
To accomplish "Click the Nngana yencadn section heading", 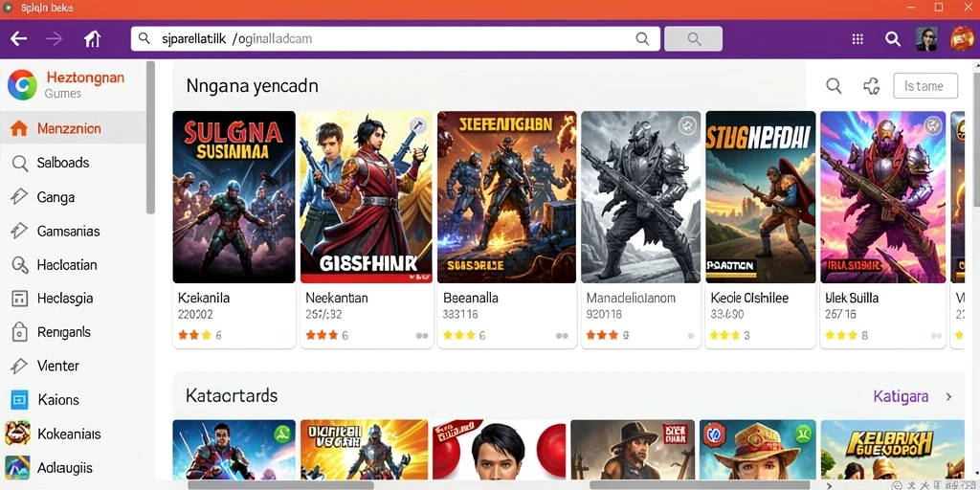I will coord(253,86).
